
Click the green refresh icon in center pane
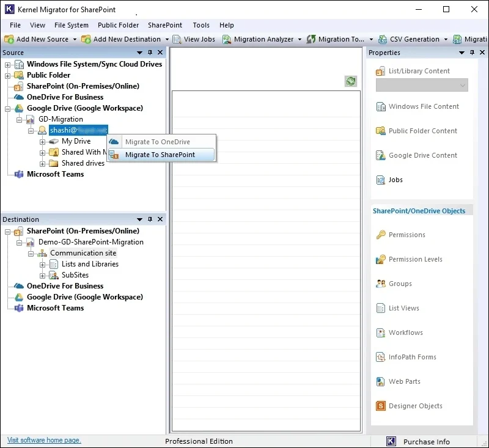tap(351, 81)
